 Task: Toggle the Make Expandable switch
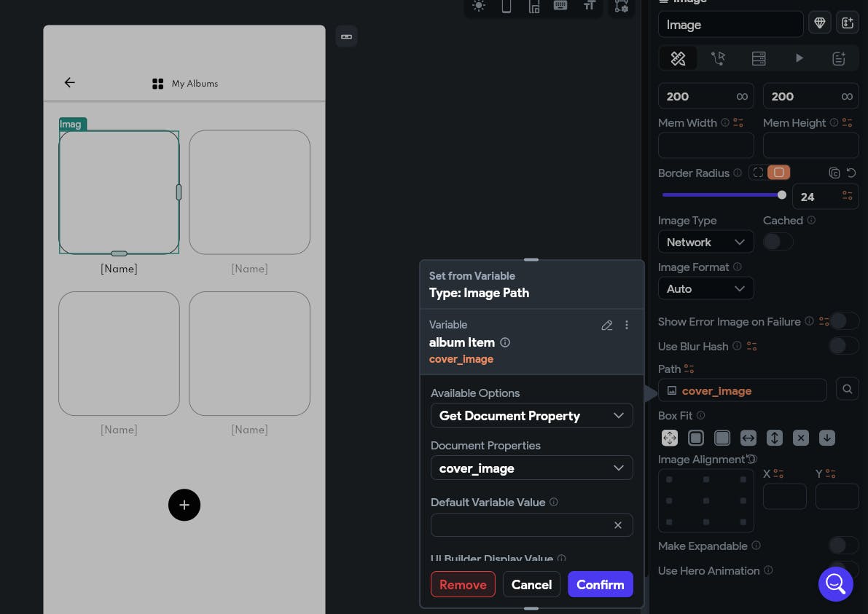tap(844, 546)
